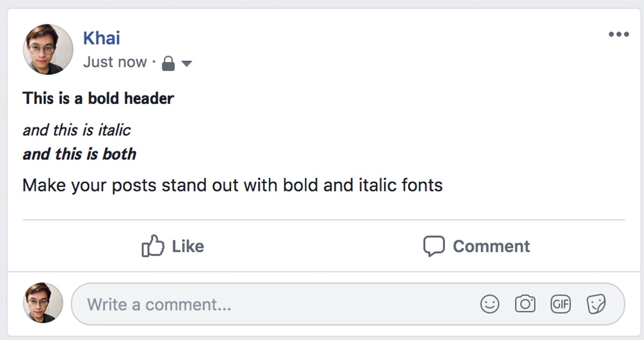Open the emoji picker in comment box
This screenshot has width=644, height=340.
(x=490, y=304)
